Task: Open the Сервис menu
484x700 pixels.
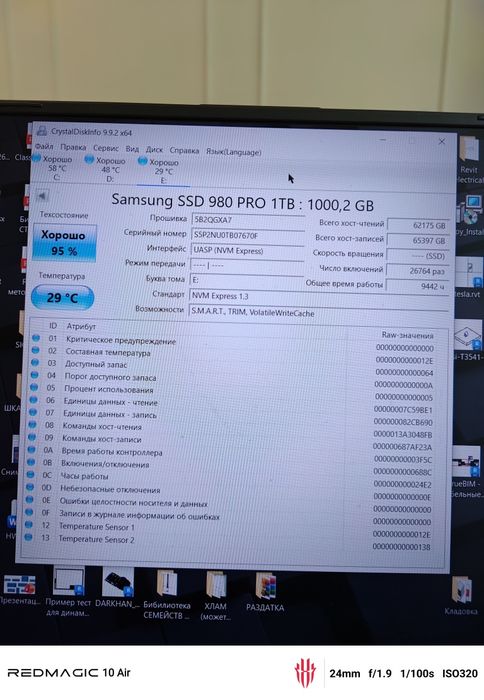Action: click(106, 148)
